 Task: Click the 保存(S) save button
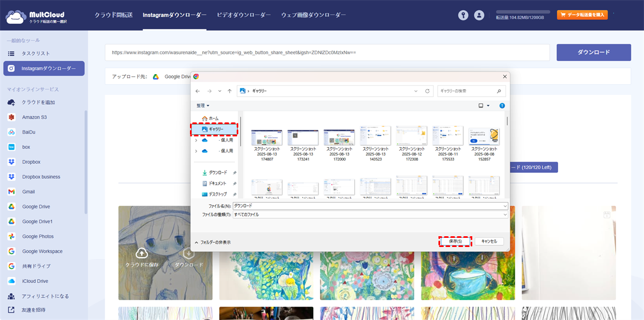coord(455,242)
